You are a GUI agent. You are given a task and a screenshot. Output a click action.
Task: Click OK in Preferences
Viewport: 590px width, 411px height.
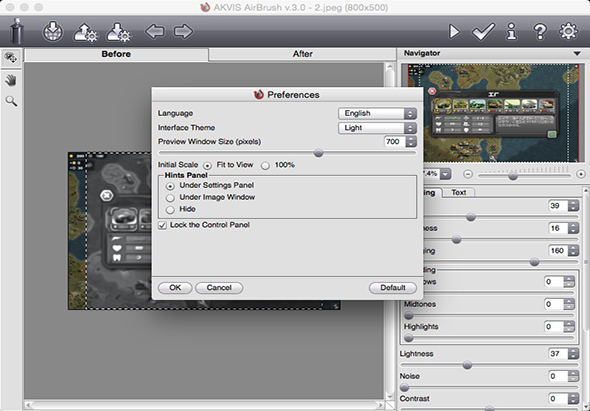(175, 288)
